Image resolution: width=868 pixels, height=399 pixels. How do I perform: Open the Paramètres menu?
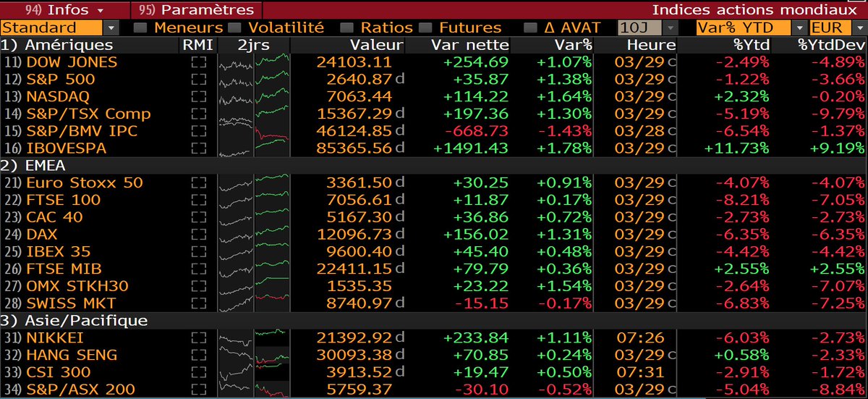pyautogui.click(x=197, y=9)
